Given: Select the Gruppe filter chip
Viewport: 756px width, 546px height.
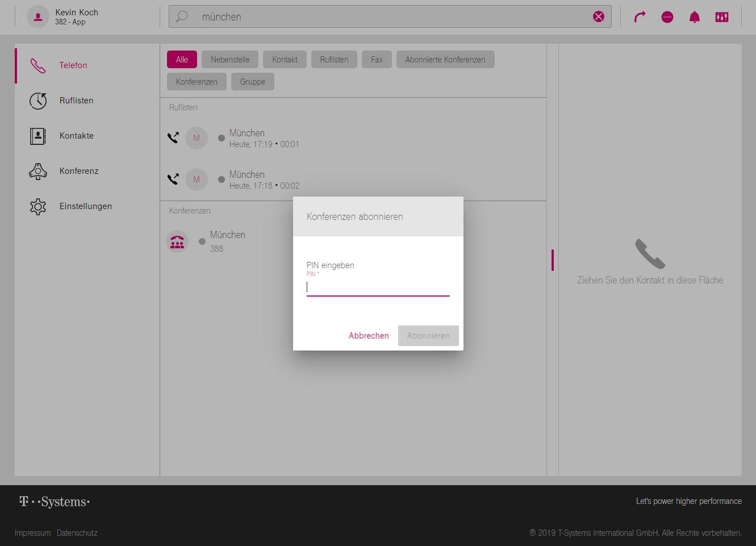Looking at the screenshot, I should point(252,82).
